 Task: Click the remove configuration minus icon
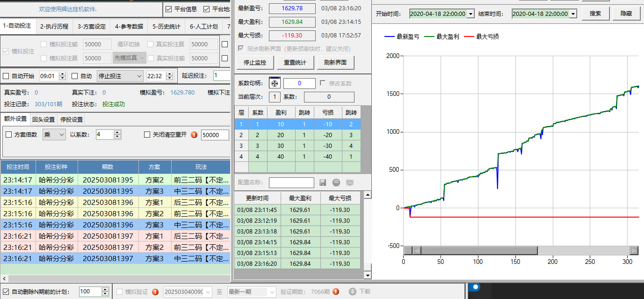tap(336, 182)
